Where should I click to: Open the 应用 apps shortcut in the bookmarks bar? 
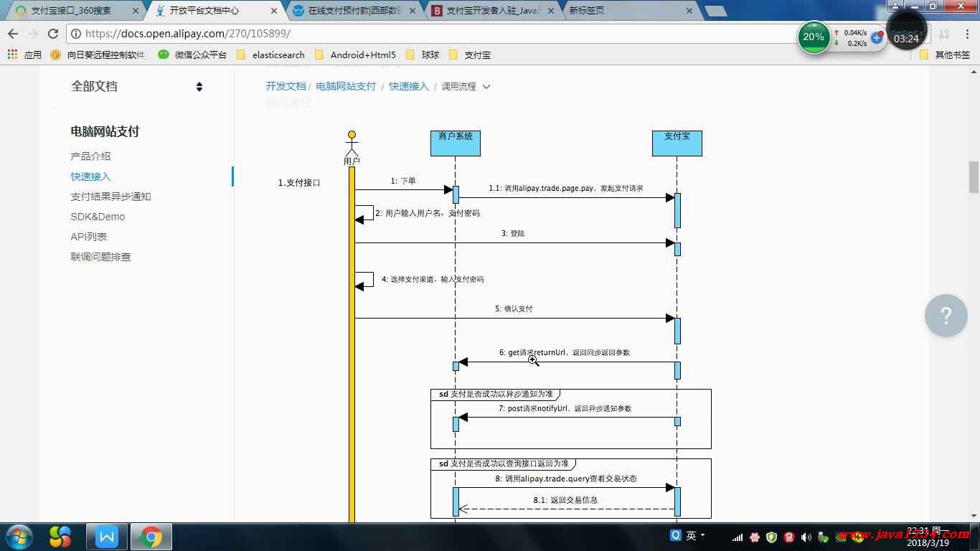pyautogui.click(x=24, y=55)
